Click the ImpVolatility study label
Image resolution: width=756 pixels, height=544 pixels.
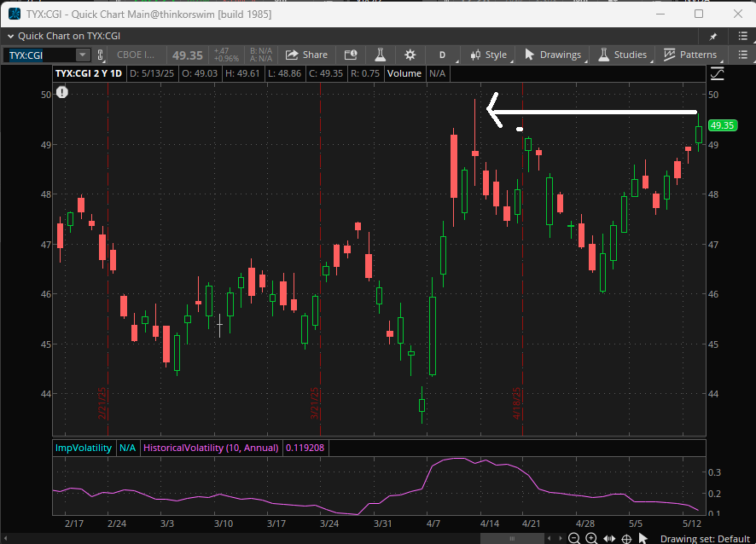pyautogui.click(x=84, y=448)
